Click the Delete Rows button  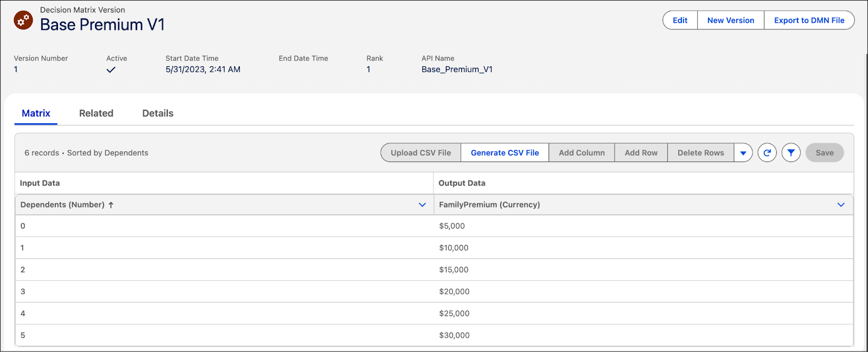[700, 153]
